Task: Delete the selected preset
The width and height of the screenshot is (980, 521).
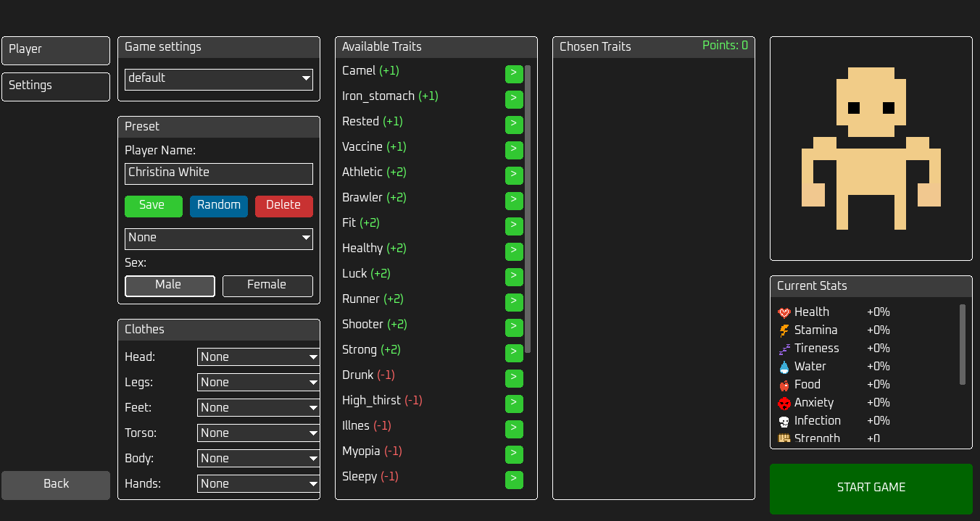Action: coord(284,206)
